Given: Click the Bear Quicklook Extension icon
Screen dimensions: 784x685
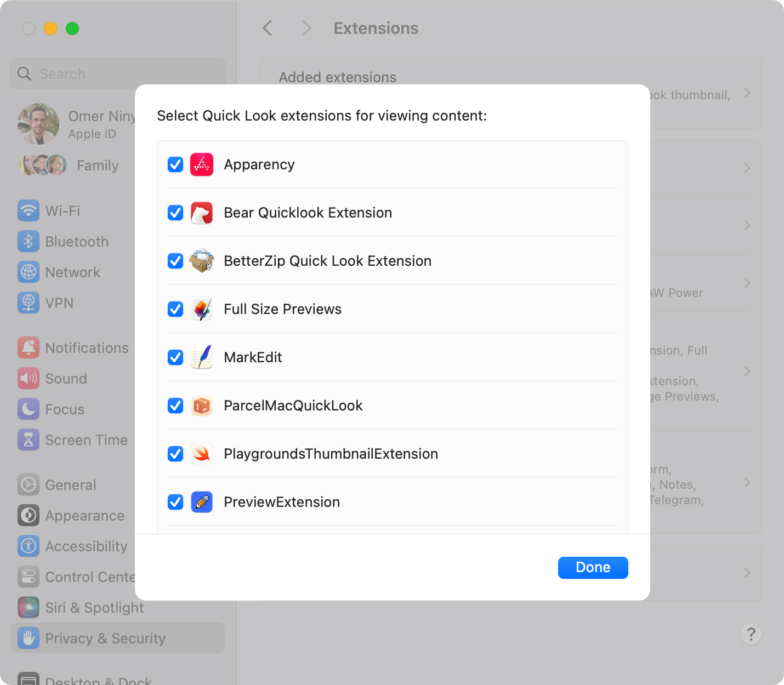Looking at the screenshot, I should [x=202, y=213].
